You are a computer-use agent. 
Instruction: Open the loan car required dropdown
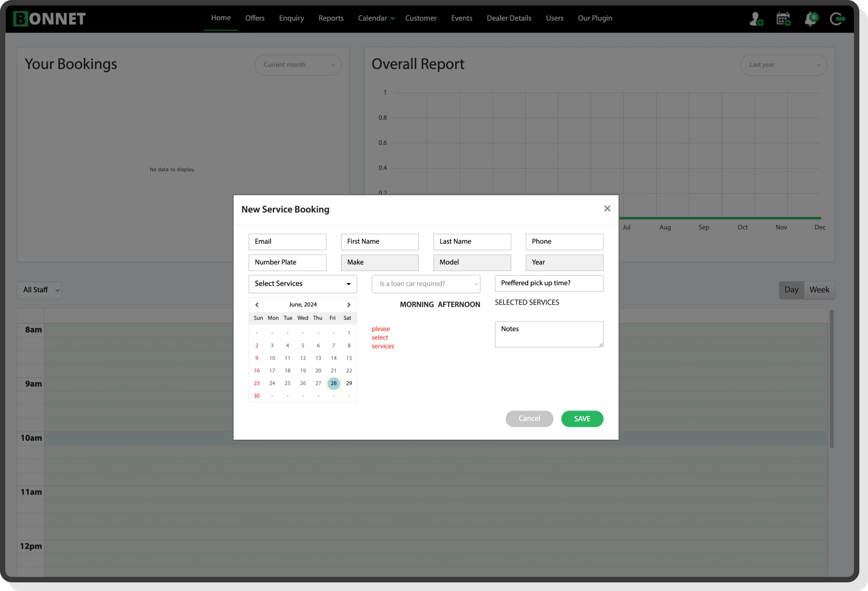[x=426, y=284]
